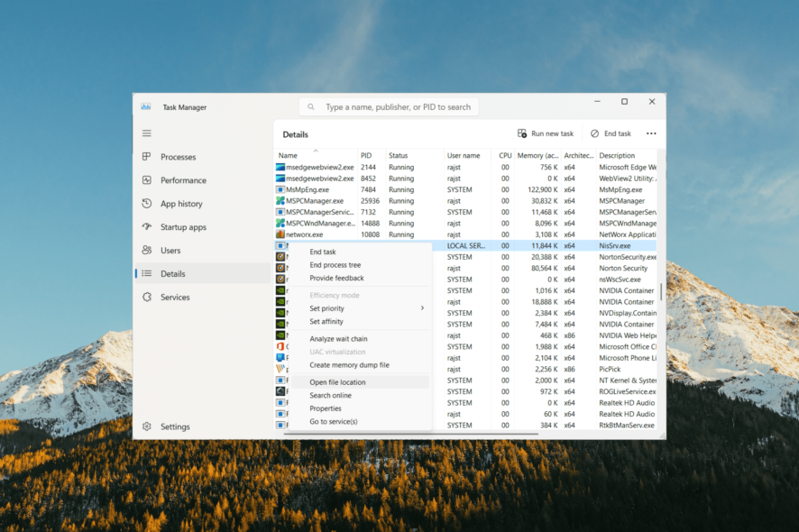Click the hamburger navigation menu icon
The width and height of the screenshot is (799, 532).
coord(147,133)
